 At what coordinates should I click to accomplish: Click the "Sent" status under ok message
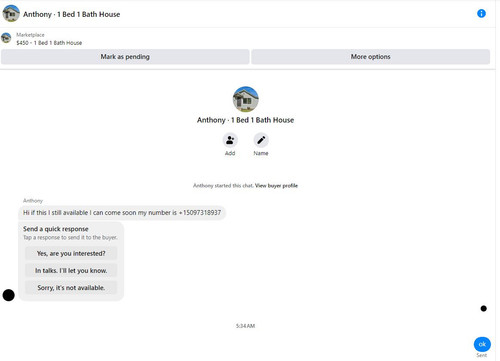tap(482, 355)
